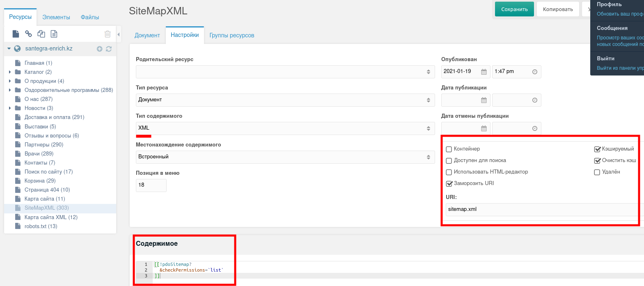Click the Сохранить button
Image resolution: width=644 pixels, height=286 pixels.
pyautogui.click(x=514, y=9)
